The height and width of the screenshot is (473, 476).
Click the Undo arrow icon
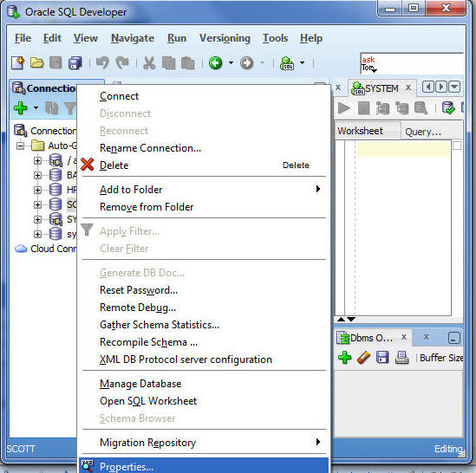click(102, 62)
